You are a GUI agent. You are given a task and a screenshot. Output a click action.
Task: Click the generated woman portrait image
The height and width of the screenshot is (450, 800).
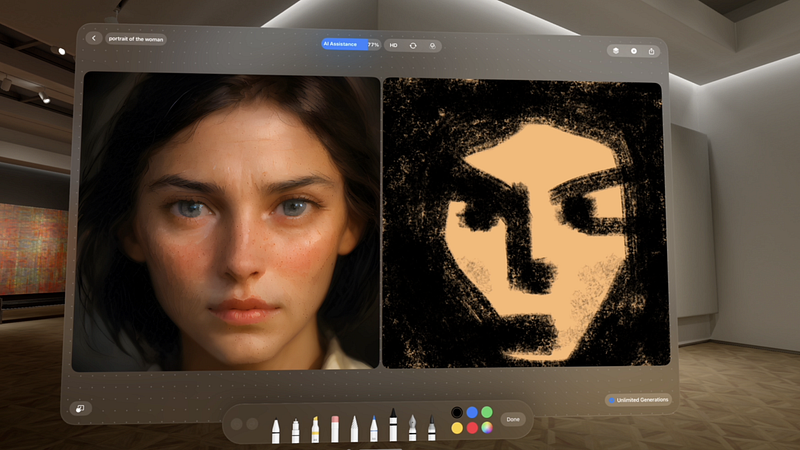click(x=227, y=220)
